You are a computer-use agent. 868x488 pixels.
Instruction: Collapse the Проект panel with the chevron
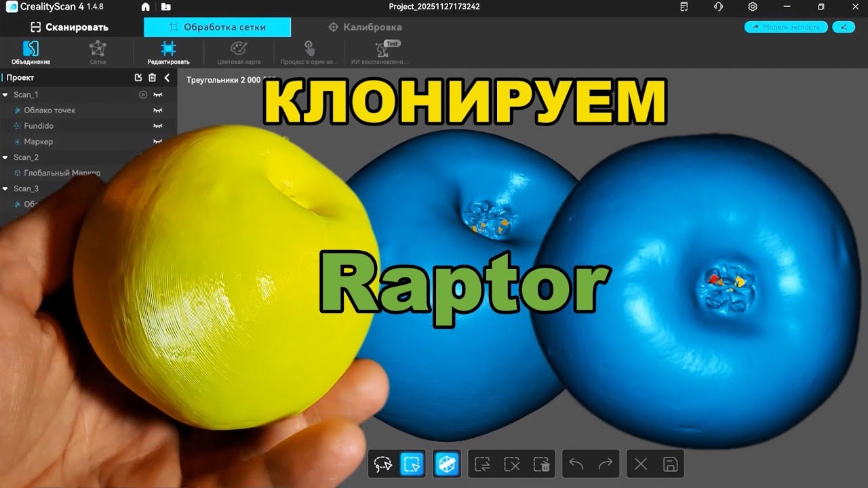click(x=167, y=78)
